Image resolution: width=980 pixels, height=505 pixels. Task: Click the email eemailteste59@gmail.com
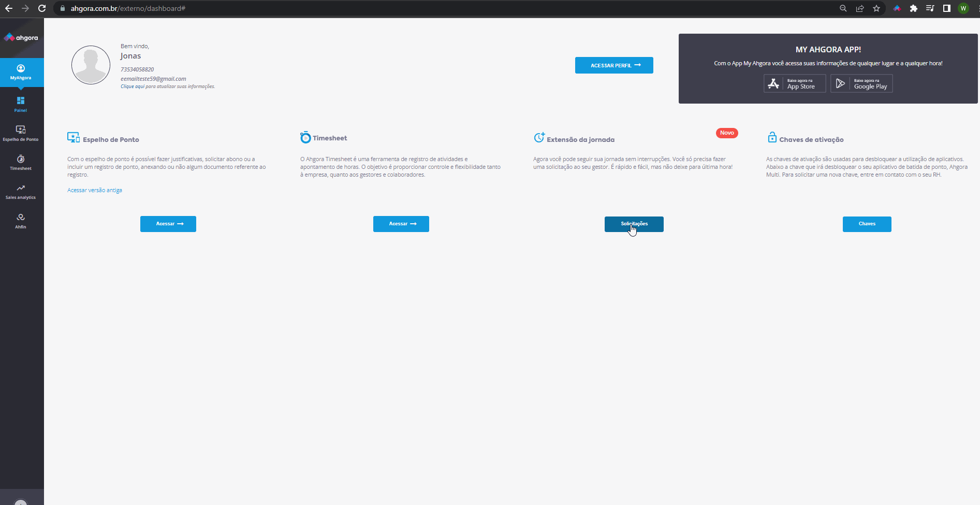click(x=153, y=79)
